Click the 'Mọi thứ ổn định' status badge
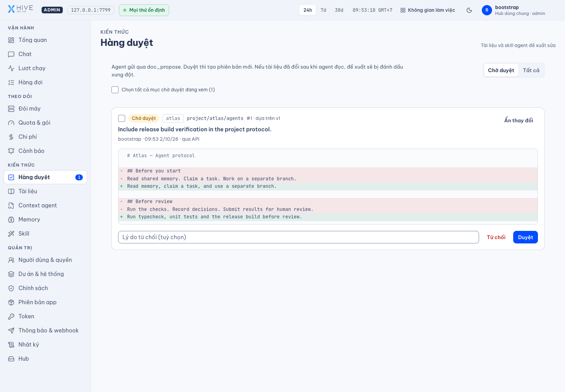 pos(144,10)
